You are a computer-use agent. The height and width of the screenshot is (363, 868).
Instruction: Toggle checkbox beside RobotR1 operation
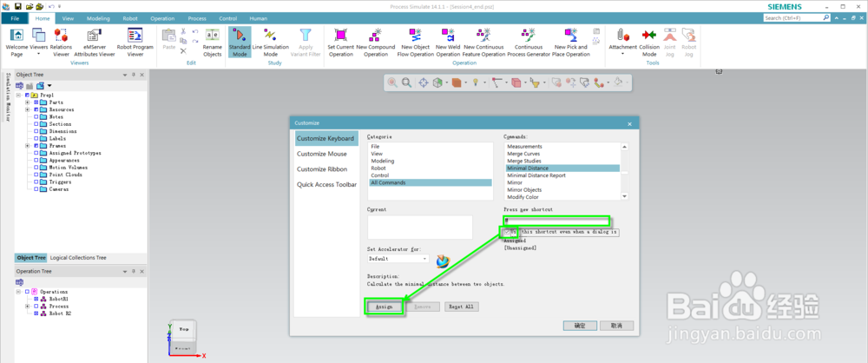coord(36,299)
